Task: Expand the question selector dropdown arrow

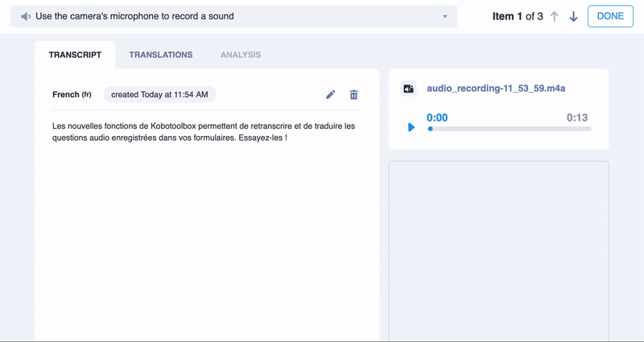Action: point(444,17)
